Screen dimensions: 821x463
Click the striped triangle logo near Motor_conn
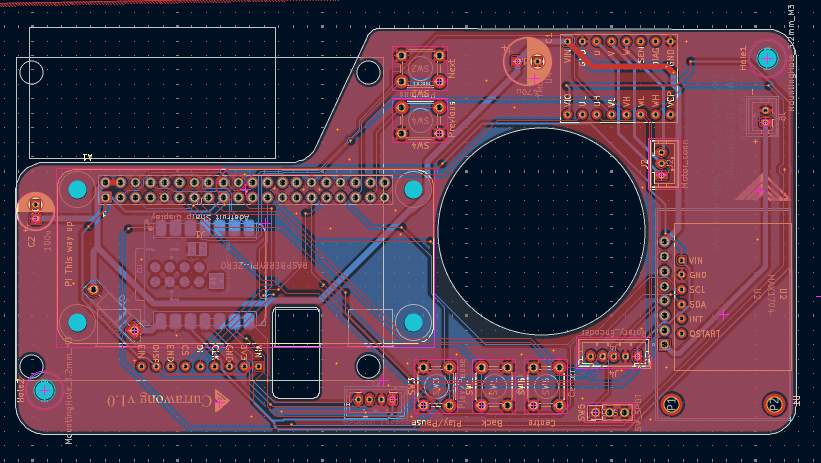click(762, 188)
